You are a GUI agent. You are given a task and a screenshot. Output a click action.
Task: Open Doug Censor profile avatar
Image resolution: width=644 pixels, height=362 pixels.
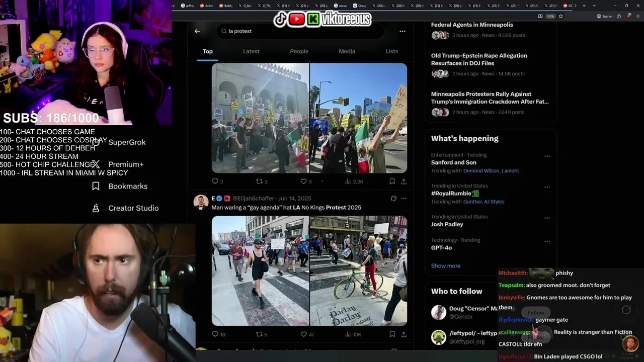pyautogui.click(x=439, y=312)
